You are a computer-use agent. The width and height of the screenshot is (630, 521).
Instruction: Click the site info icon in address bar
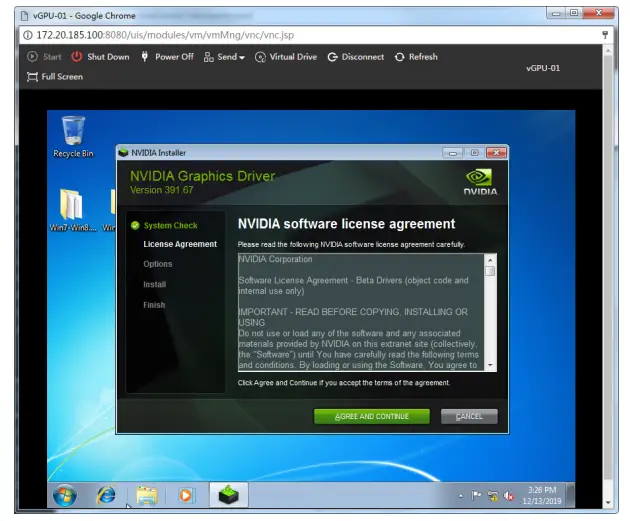(28, 35)
